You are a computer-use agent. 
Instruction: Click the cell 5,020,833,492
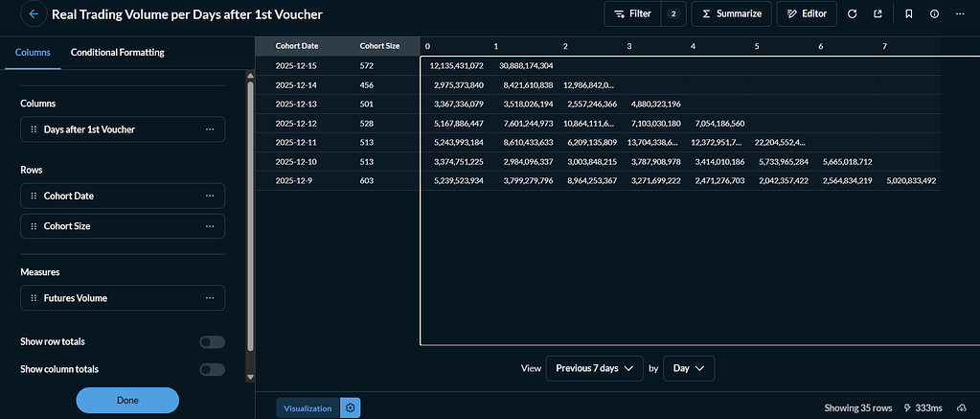[911, 180]
